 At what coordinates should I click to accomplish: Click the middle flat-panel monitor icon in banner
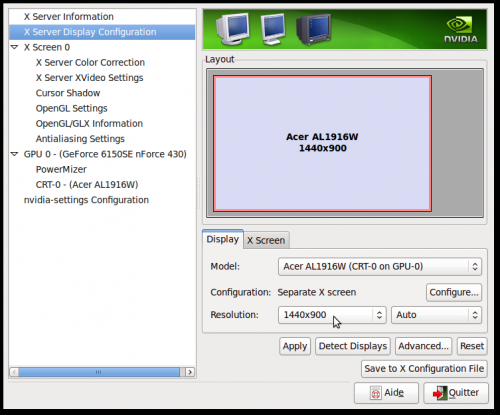tap(273, 29)
